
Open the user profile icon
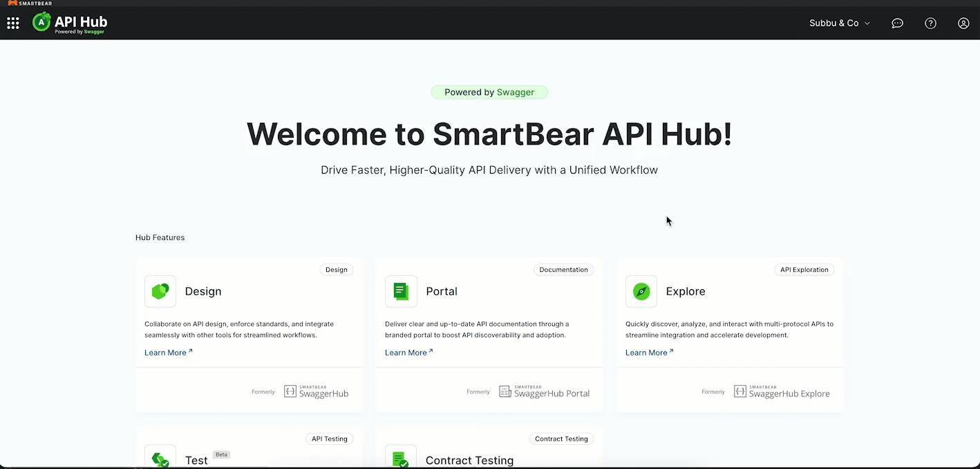(963, 24)
